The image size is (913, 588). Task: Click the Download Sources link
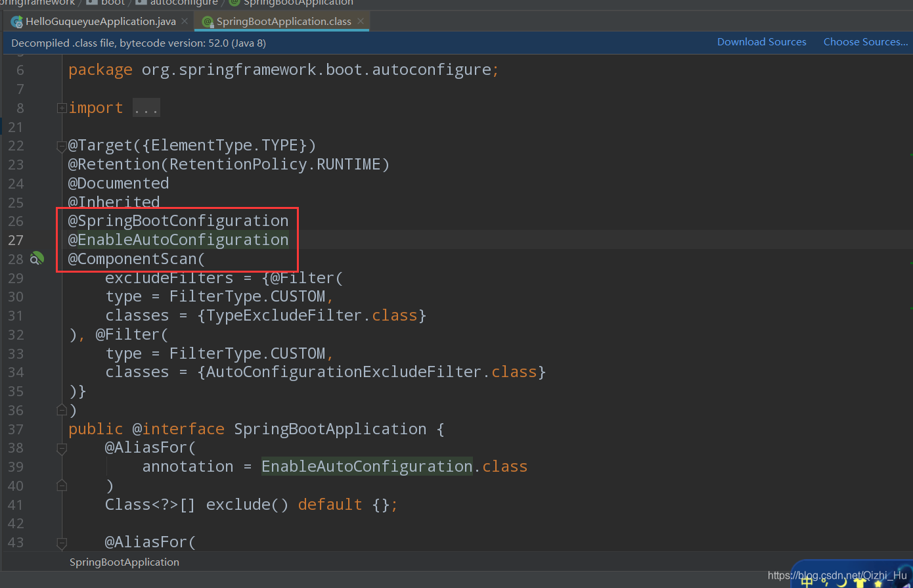coord(761,42)
